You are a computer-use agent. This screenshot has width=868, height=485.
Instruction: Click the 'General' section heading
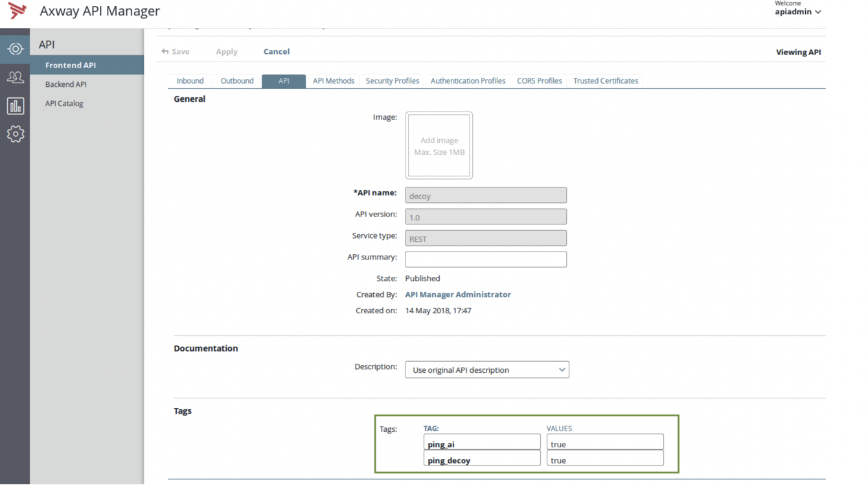(x=189, y=99)
